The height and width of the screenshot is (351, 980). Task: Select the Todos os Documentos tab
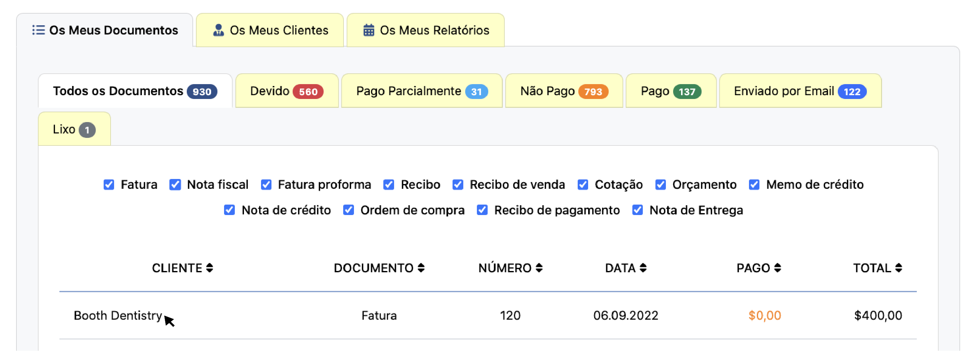click(x=135, y=91)
